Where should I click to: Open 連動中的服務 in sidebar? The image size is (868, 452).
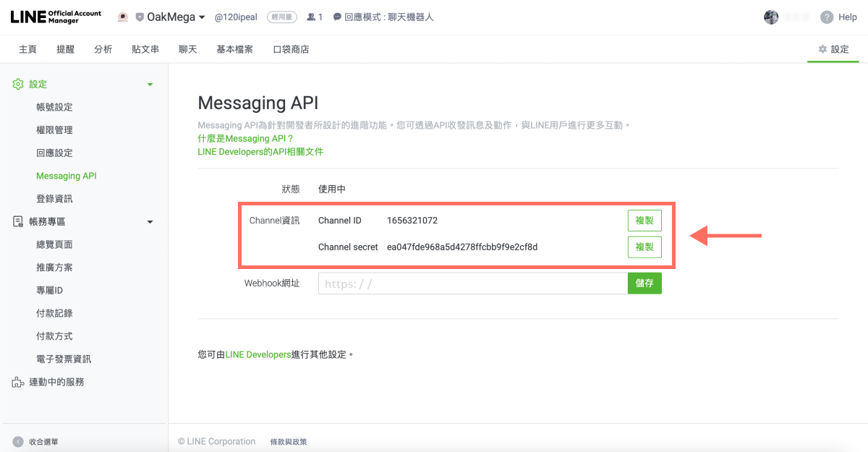point(56,382)
